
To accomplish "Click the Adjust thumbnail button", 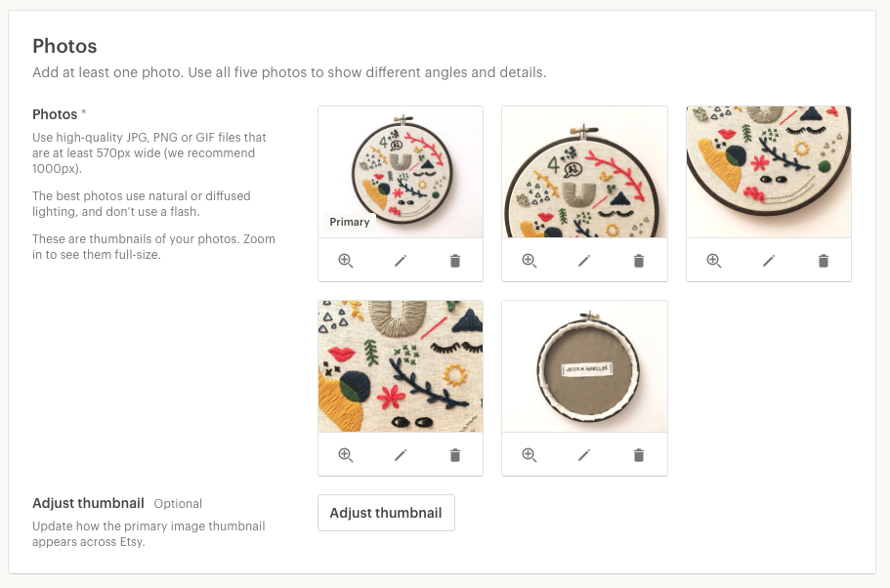I will click(386, 513).
